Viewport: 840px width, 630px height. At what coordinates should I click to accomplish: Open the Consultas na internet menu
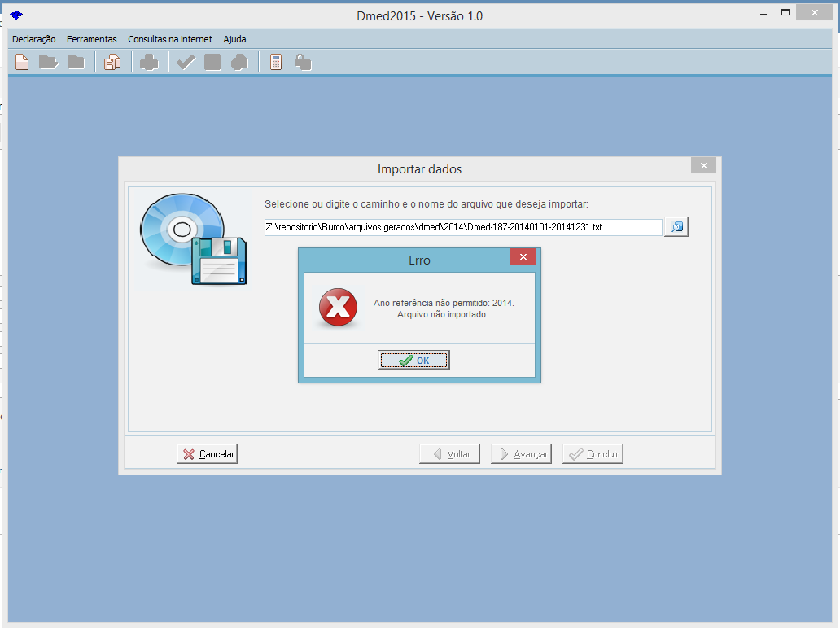[170, 39]
